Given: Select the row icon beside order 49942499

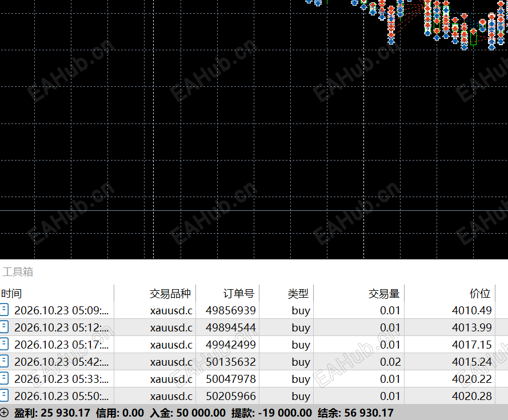Looking at the screenshot, I should [4, 344].
